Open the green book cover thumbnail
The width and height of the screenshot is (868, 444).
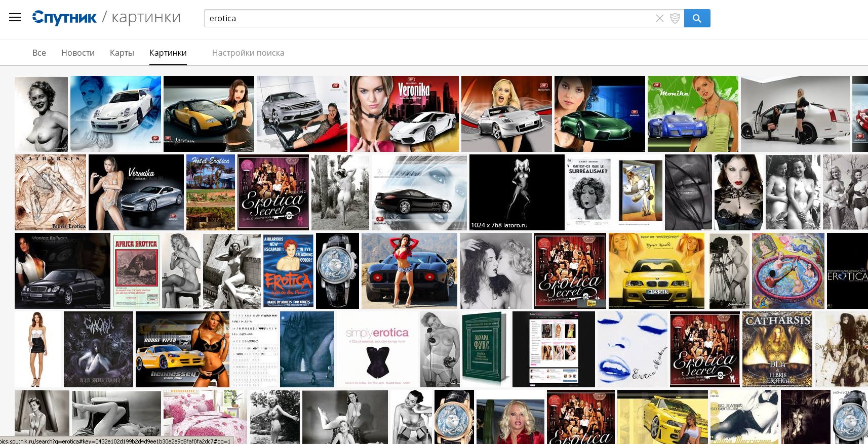pyautogui.click(x=486, y=349)
